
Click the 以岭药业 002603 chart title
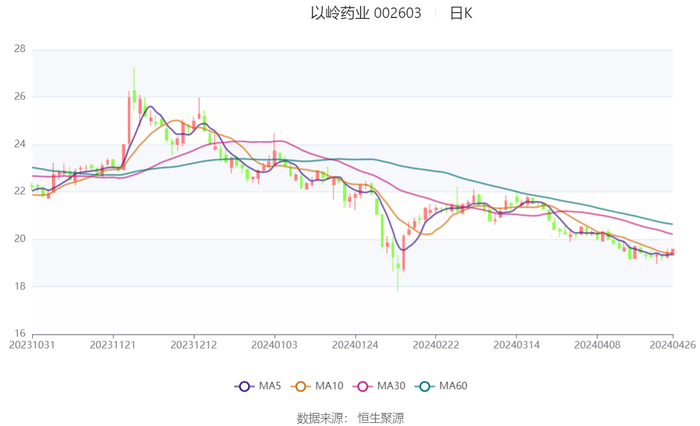365,14
